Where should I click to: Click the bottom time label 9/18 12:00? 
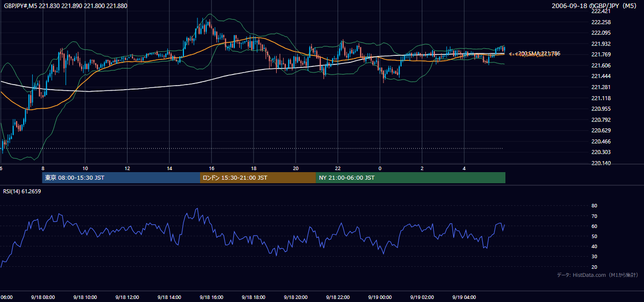pos(127,297)
